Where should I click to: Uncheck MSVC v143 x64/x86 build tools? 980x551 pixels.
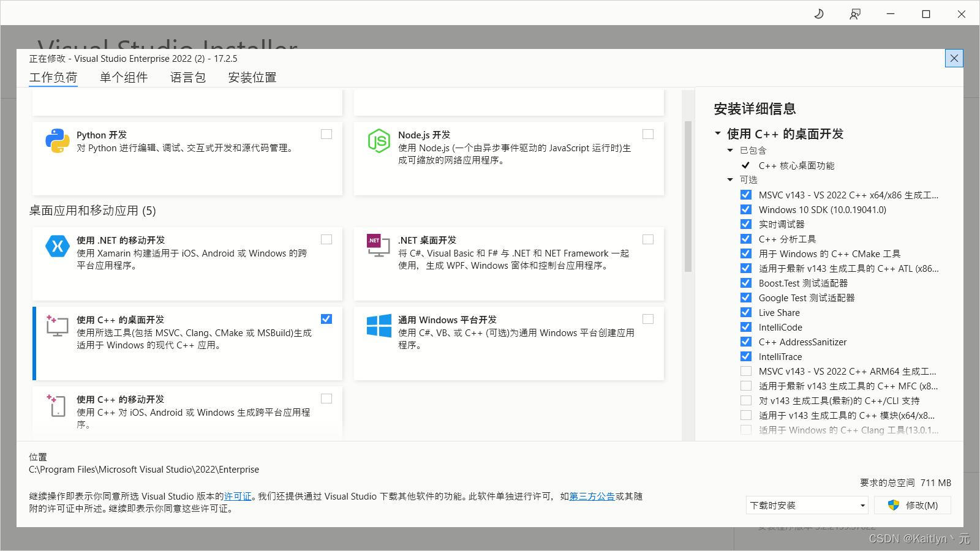745,195
